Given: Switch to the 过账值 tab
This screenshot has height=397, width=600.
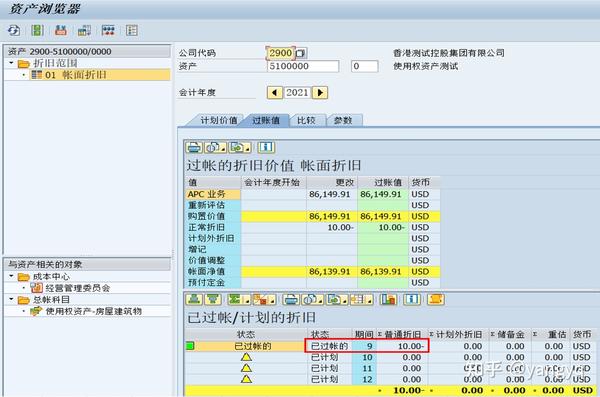Looking at the screenshot, I should pyautogui.click(x=266, y=121).
